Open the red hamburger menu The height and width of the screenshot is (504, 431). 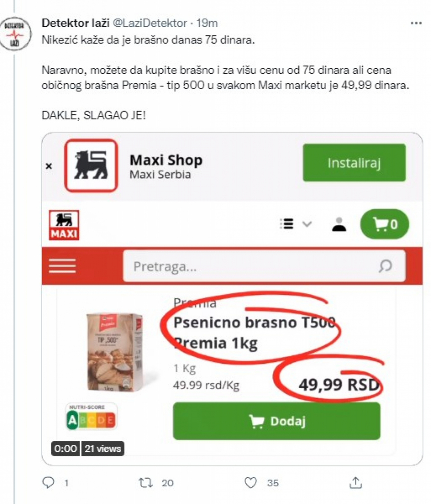tap(62, 266)
